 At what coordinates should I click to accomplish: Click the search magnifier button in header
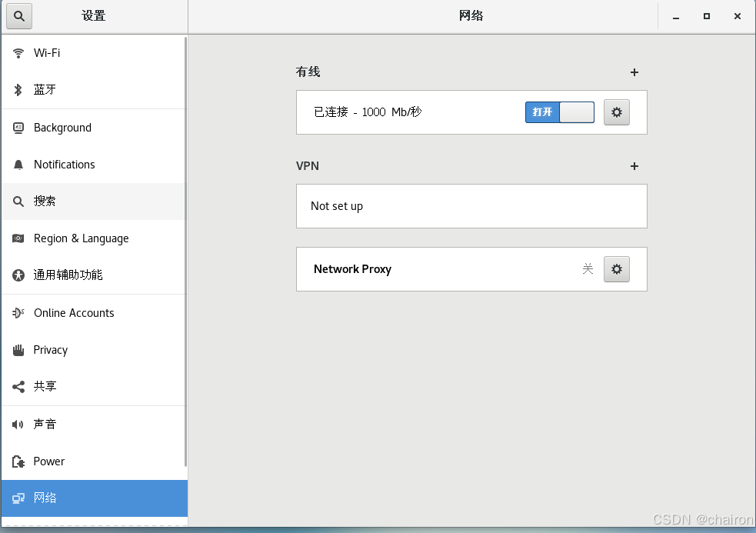(18, 16)
